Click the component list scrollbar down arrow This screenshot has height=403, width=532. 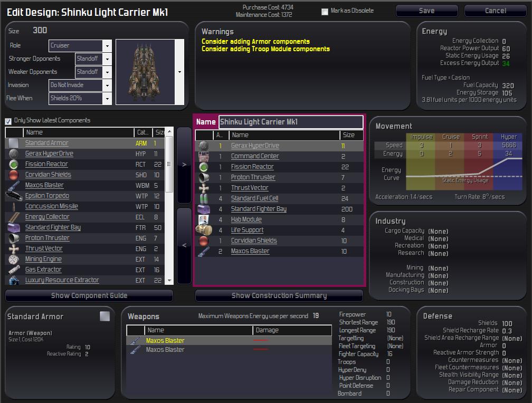point(169,281)
